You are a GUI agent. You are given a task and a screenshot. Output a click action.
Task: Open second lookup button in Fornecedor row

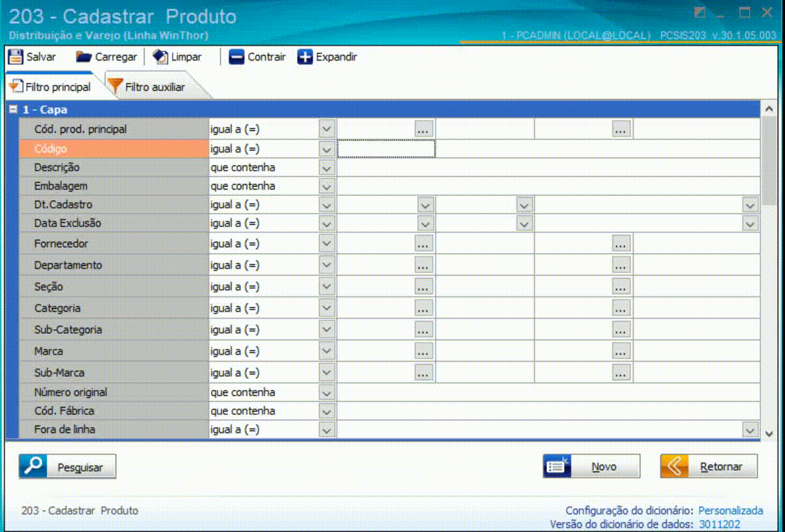point(621,244)
